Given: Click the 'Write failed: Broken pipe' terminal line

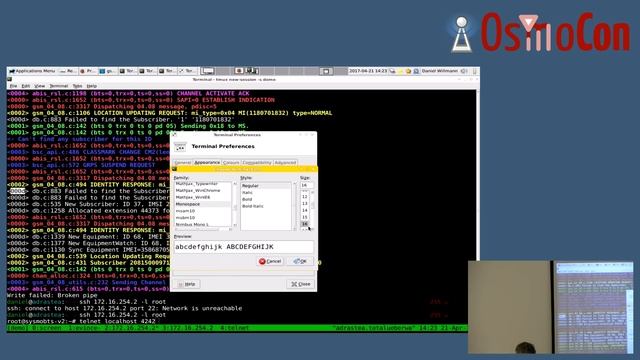Looking at the screenshot, I should click(x=52, y=295).
